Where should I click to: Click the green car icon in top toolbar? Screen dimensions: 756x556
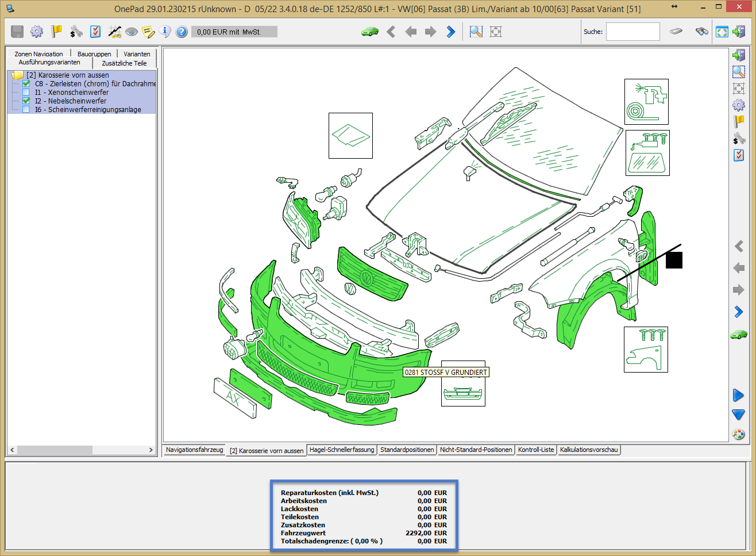370,32
